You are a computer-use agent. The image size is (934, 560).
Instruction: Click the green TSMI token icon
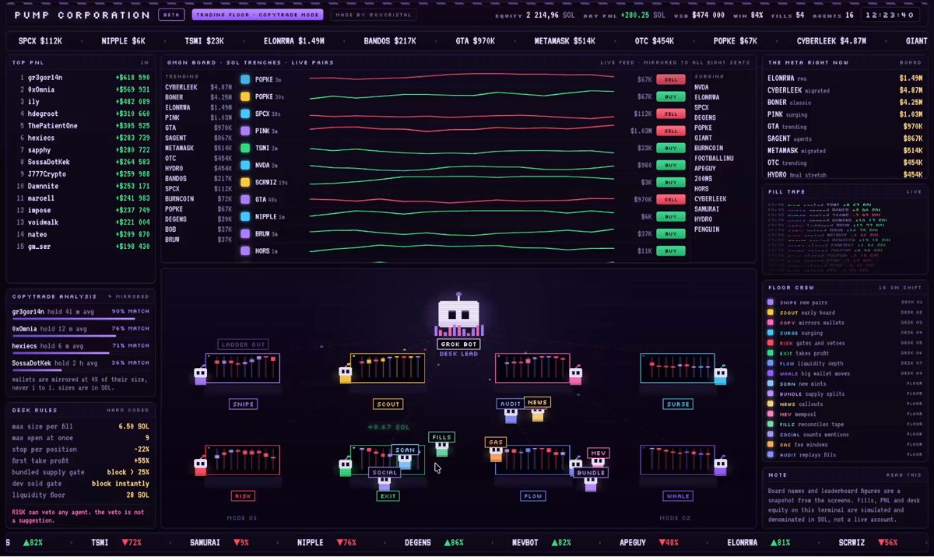point(245,148)
